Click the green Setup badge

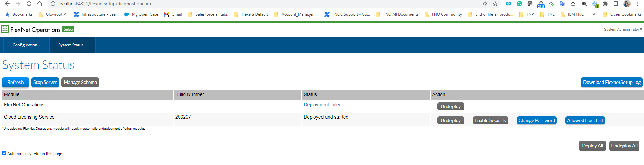pyautogui.click(x=68, y=29)
